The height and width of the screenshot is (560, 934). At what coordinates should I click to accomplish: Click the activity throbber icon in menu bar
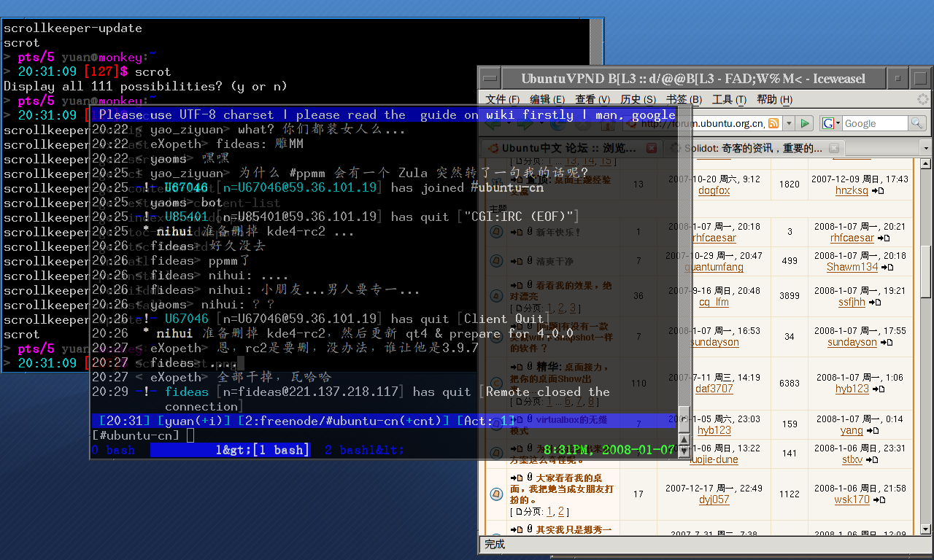coord(923,99)
